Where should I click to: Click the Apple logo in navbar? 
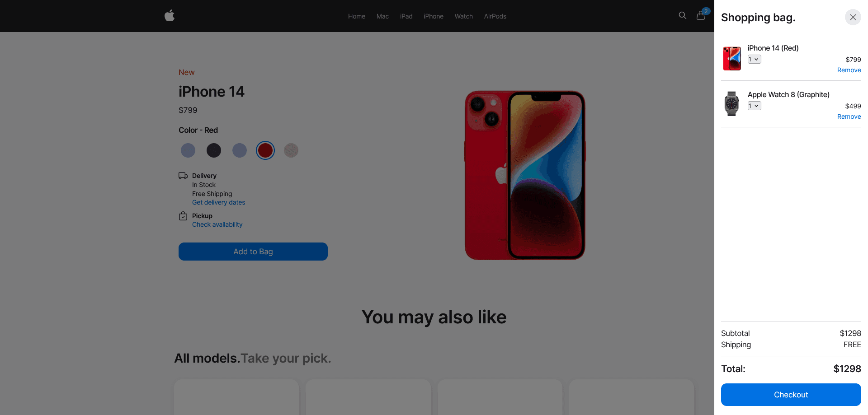click(170, 16)
